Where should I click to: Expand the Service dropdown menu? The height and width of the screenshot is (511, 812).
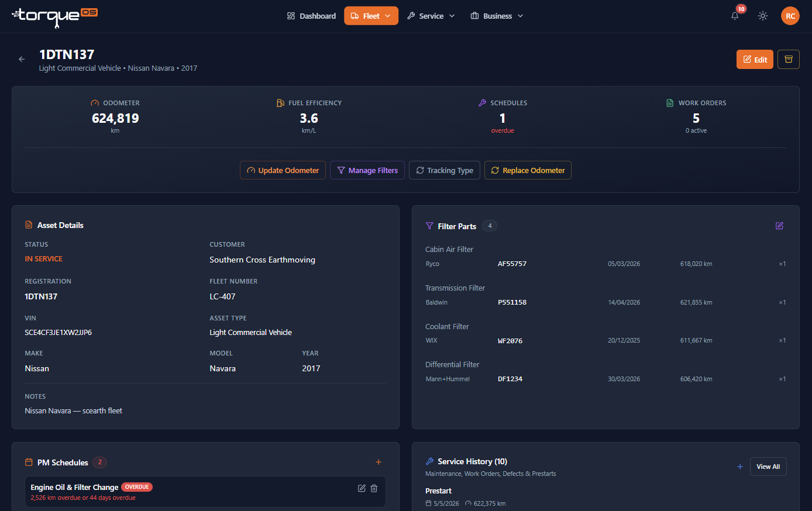point(431,16)
